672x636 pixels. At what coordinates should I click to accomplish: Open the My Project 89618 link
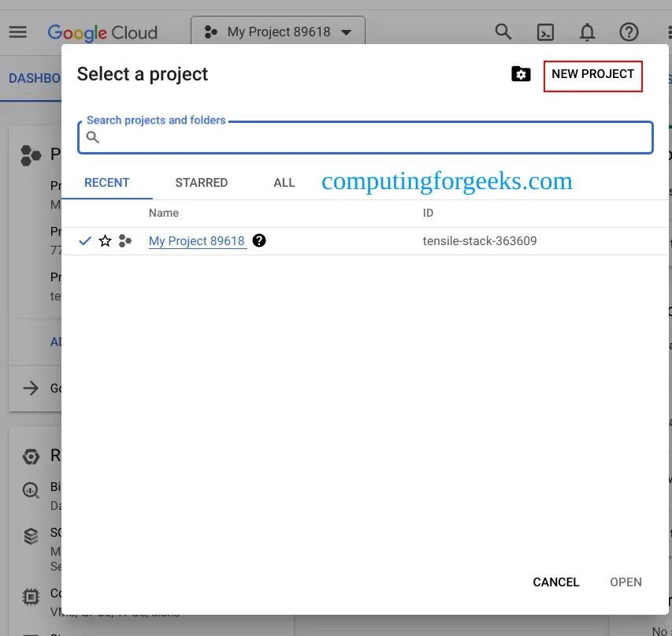[x=197, y=241]
